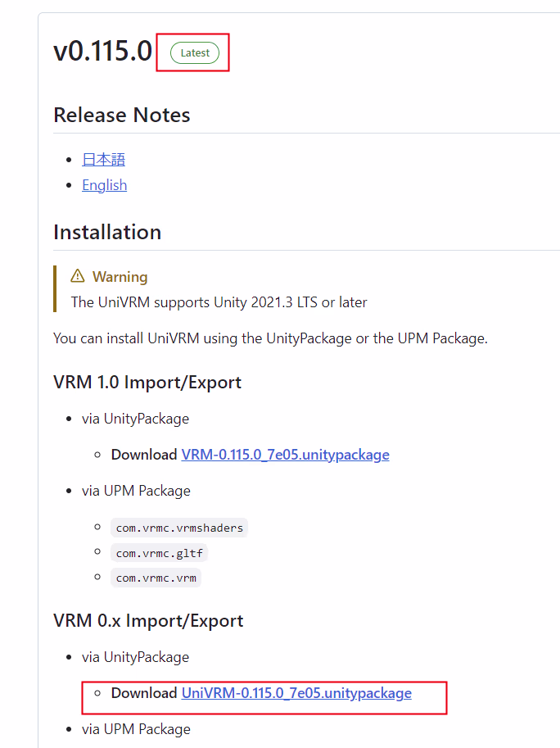Click 'via UPM Package' under VRM 0.x
The image size is (560, 748).
point(136,729)
